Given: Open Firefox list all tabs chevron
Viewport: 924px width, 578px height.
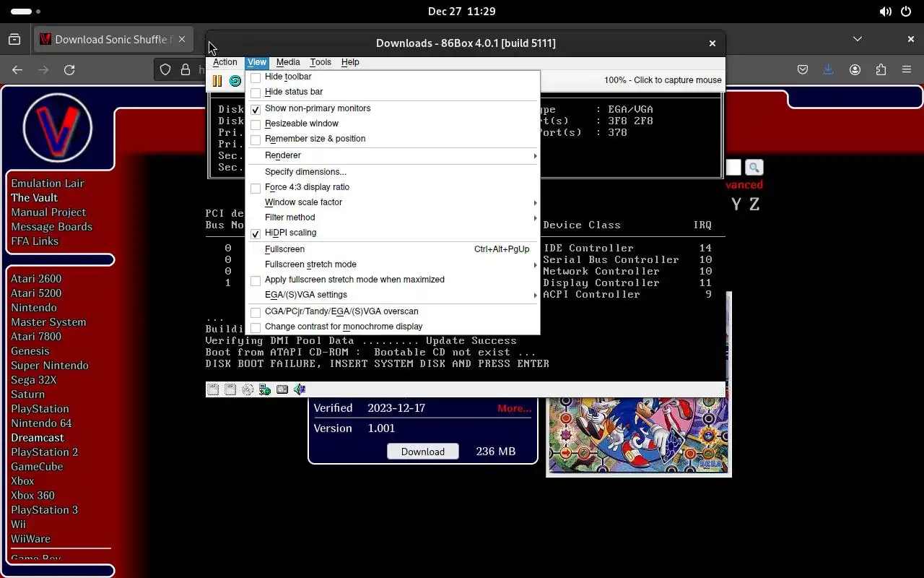Looking at the screenshot, I should click(857, 39).
